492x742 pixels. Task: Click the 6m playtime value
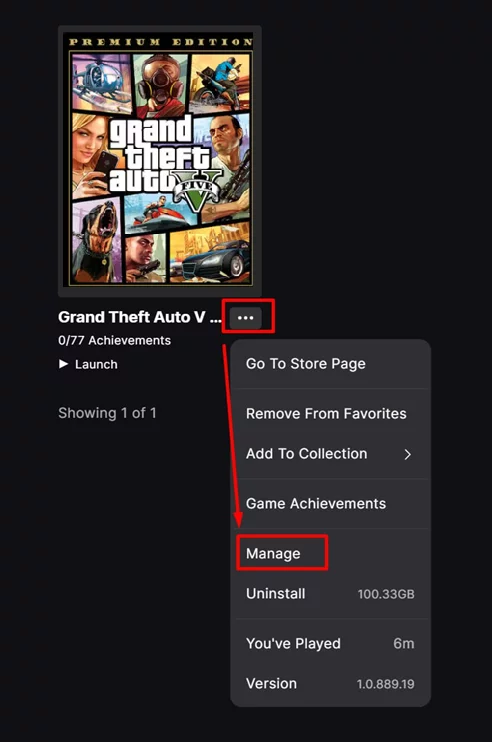[x=404, y=644]
